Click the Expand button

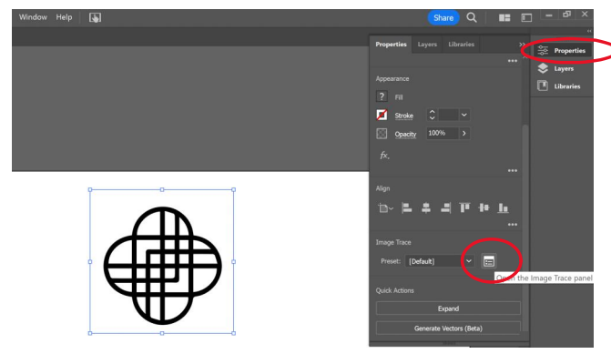pyautogui.click(x=448, y=308)
